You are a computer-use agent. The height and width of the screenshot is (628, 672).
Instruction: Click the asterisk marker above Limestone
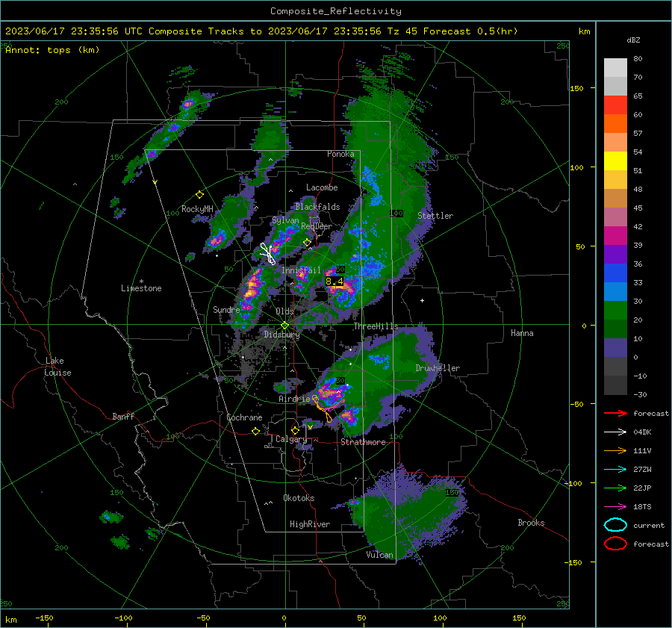coord(141,282)
